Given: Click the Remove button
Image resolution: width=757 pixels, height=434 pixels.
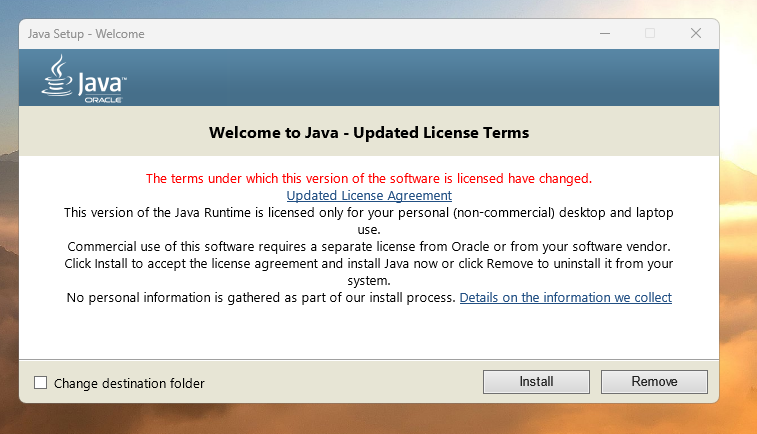Looking at the screenshot, I should 654,382.
